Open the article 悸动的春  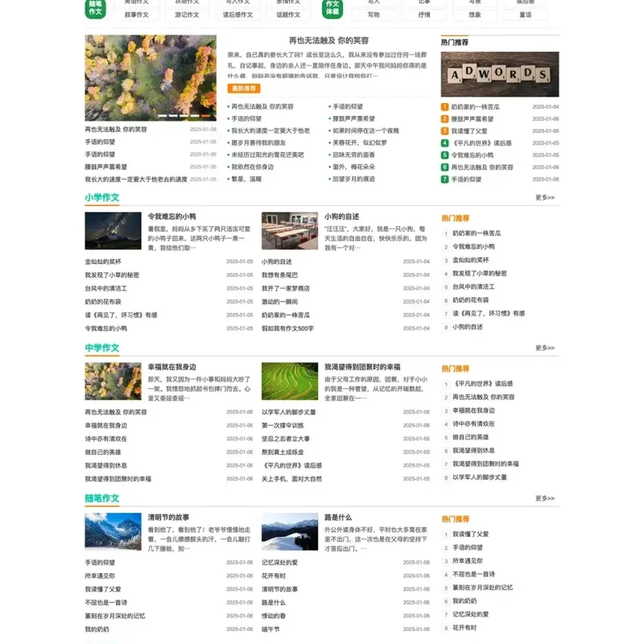[x=274, y=616]
